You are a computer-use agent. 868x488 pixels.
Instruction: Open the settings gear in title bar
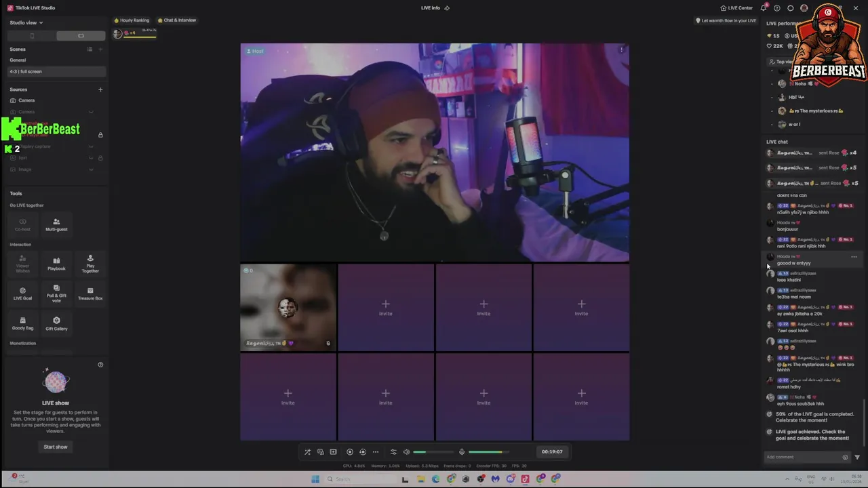coord(791,8)
